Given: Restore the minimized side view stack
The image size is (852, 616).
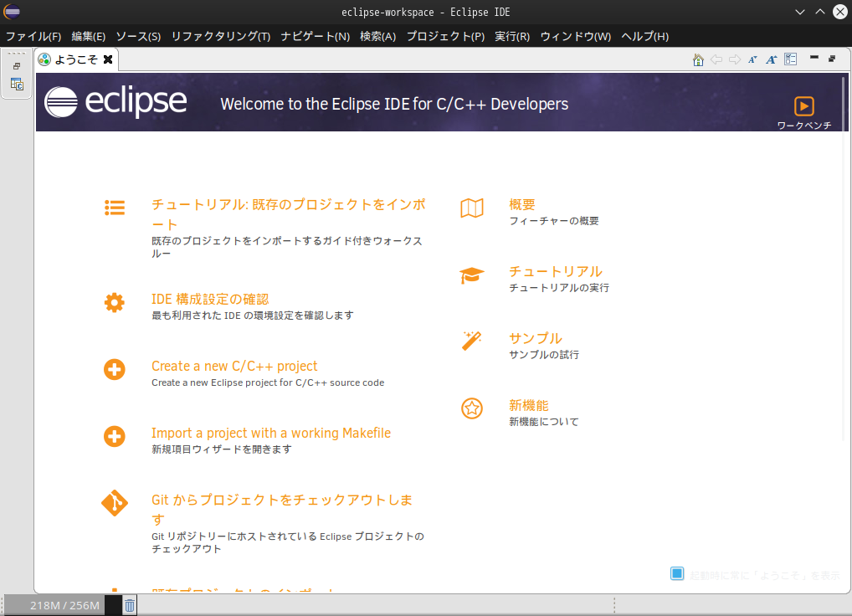Looking at the screenshot, I should [x=17, y=66].
